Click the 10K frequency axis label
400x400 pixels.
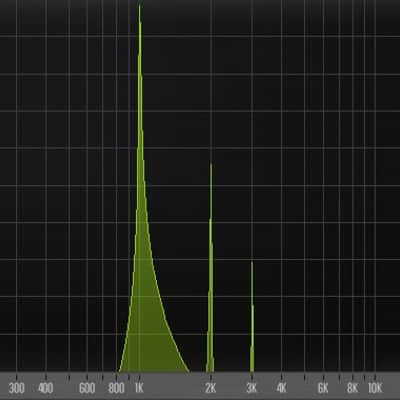click(x=375, y=388)
